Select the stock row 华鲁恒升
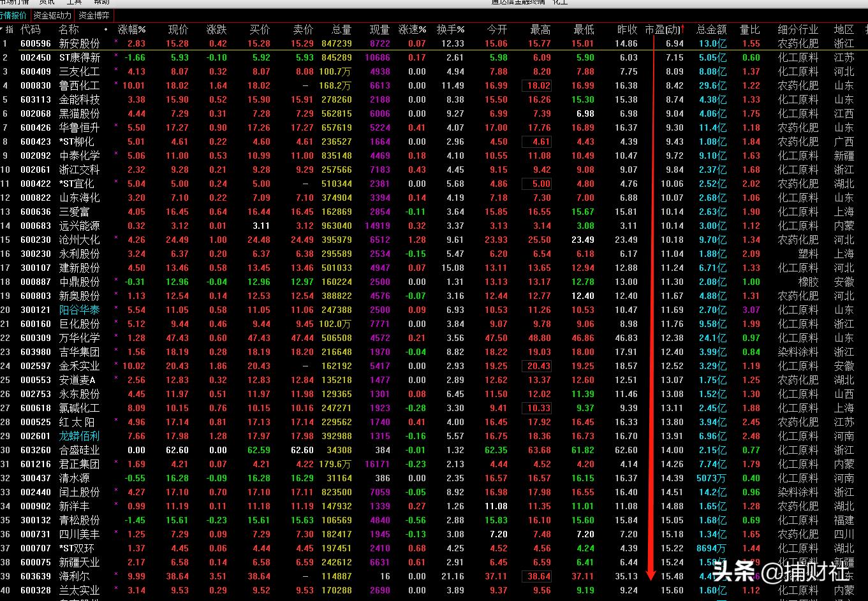This screenshot has height=601, width=868. coord(79,127)
